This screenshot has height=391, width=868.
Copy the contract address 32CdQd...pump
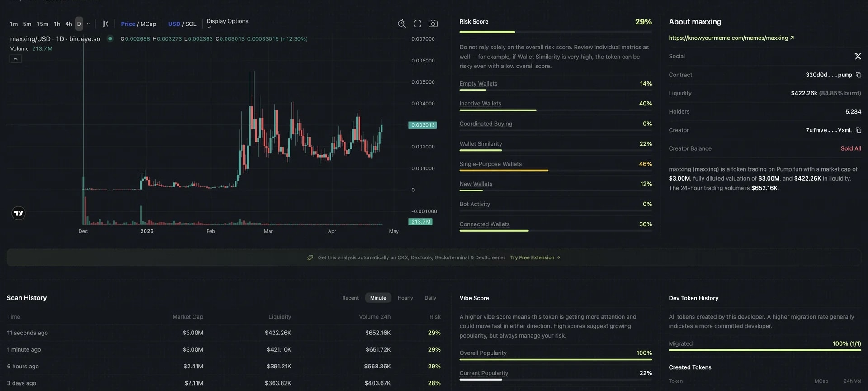(858, 75)
